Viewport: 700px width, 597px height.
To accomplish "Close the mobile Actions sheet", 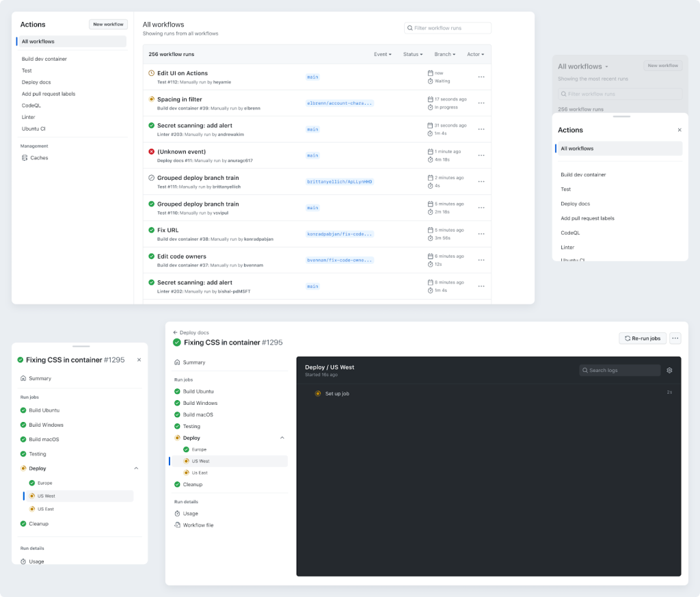I will tap(679, 130).
